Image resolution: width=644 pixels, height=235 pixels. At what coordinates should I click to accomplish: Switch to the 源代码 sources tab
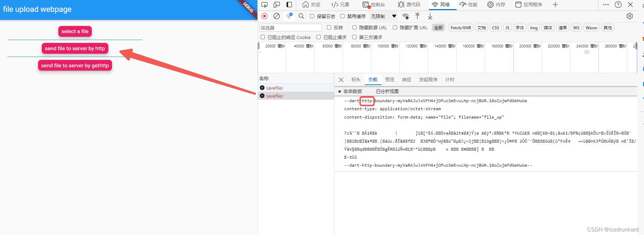[x=409, y=5]
